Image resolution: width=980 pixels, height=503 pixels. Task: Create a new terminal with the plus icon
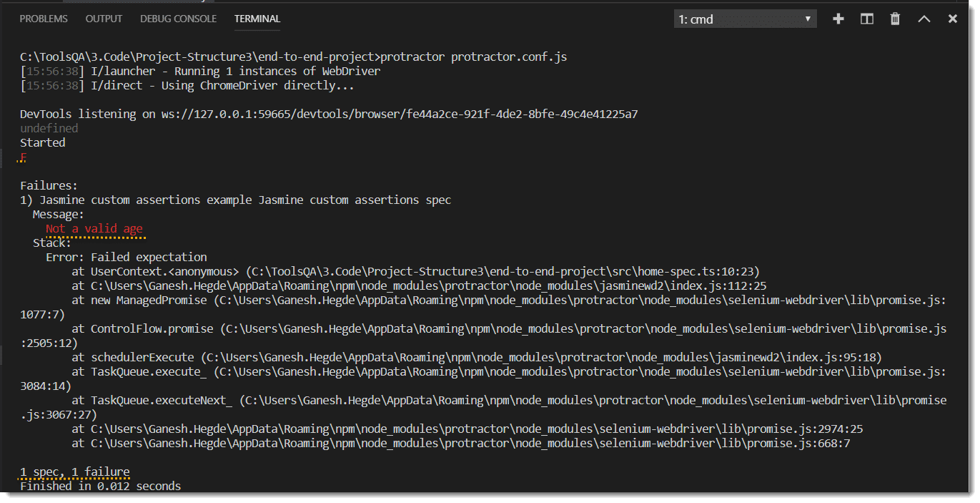pyautogui.click(x=837, y=18)
